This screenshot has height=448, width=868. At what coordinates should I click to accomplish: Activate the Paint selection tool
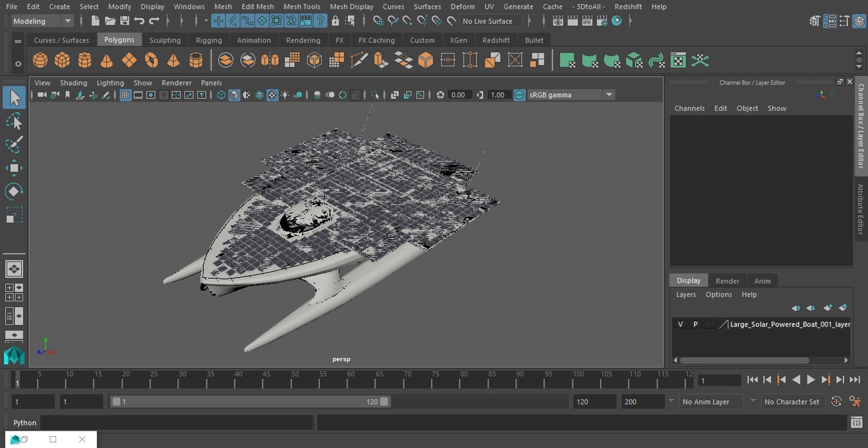coord(14,145)
